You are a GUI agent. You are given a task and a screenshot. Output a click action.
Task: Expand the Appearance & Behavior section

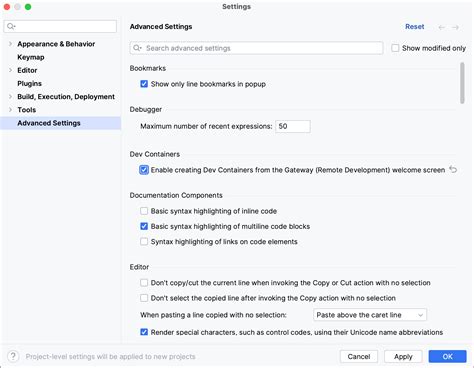(10, 44)
